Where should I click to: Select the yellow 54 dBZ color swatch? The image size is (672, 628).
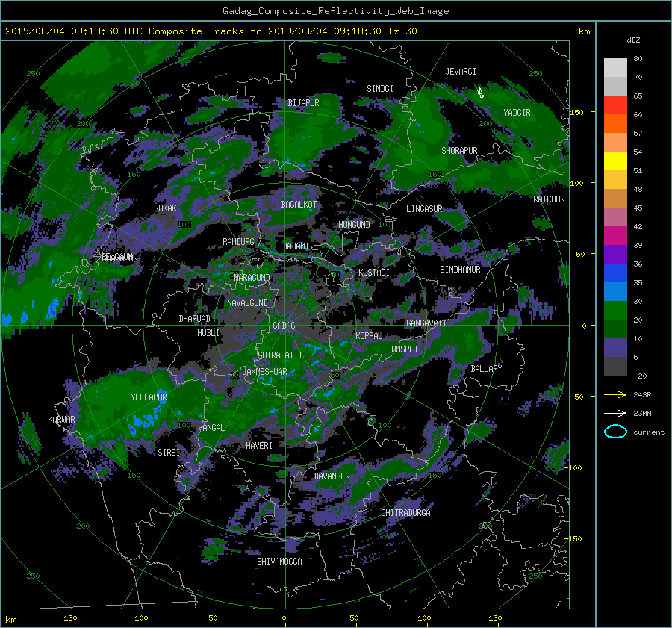615,161
